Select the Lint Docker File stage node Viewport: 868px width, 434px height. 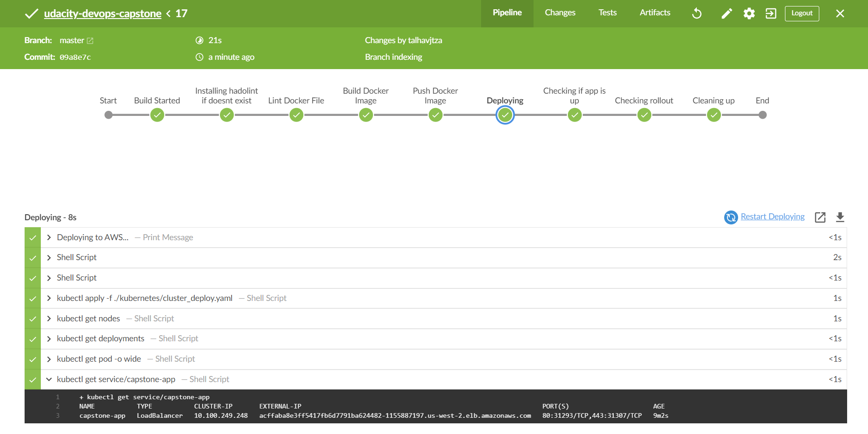click(296, 115)
